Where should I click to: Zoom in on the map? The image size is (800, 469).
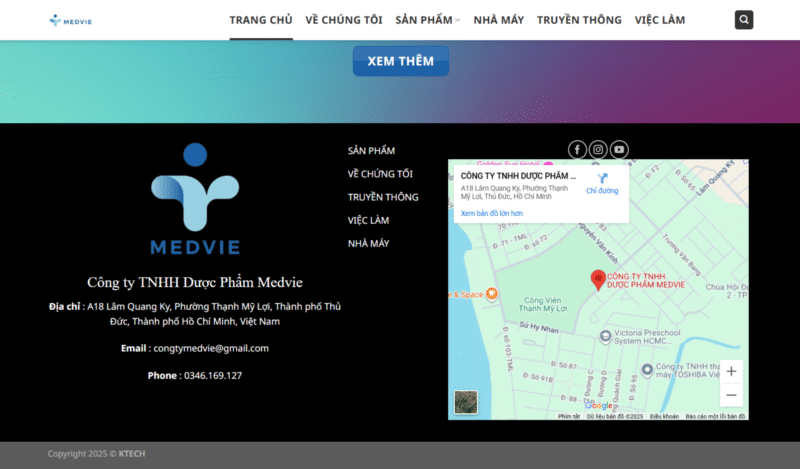(731, 371)
